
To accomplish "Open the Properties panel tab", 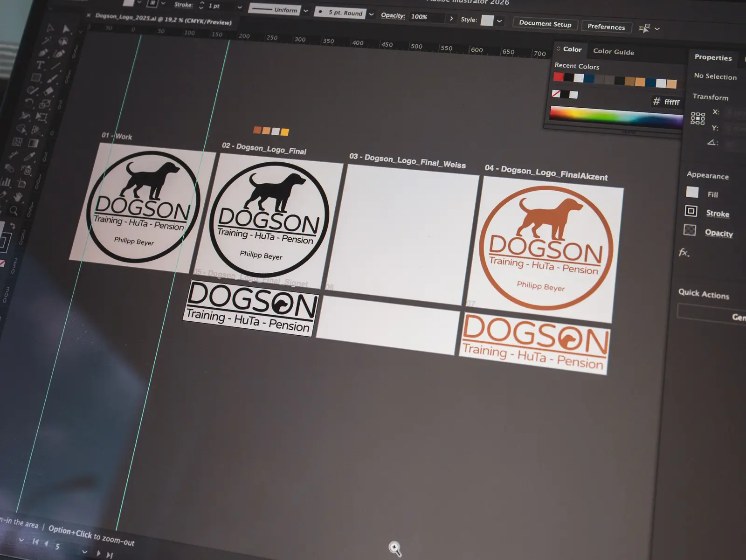I will 713,57.
